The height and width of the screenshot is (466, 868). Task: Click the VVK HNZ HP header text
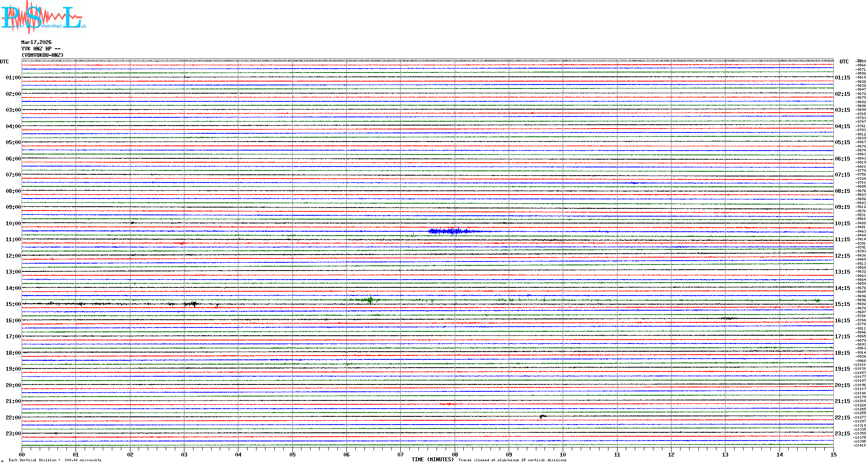[x=41, y=49]
